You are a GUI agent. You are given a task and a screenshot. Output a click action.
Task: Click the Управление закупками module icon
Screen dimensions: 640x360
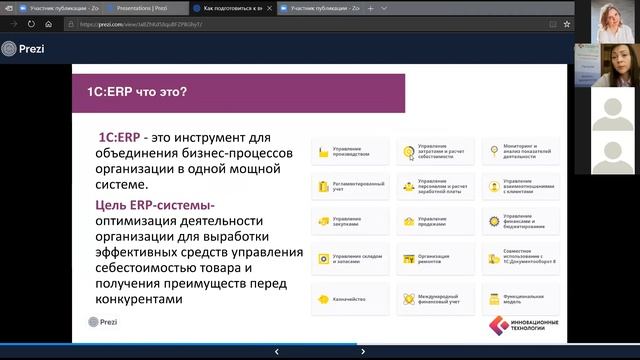pos(324,222)
